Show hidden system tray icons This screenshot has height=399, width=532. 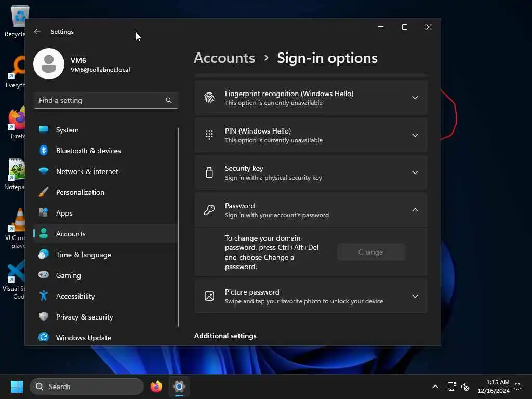click(435, 387)
